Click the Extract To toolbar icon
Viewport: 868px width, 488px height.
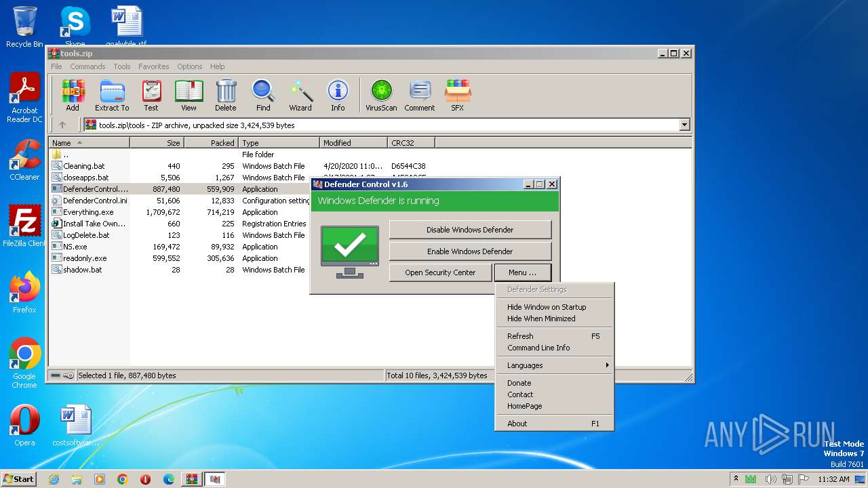click(x=112, y=96)
